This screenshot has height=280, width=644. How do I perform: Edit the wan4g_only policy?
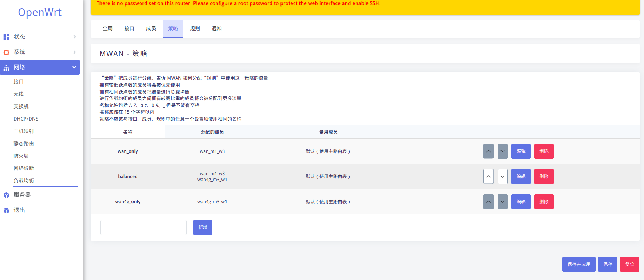click(x=521, y=202)
